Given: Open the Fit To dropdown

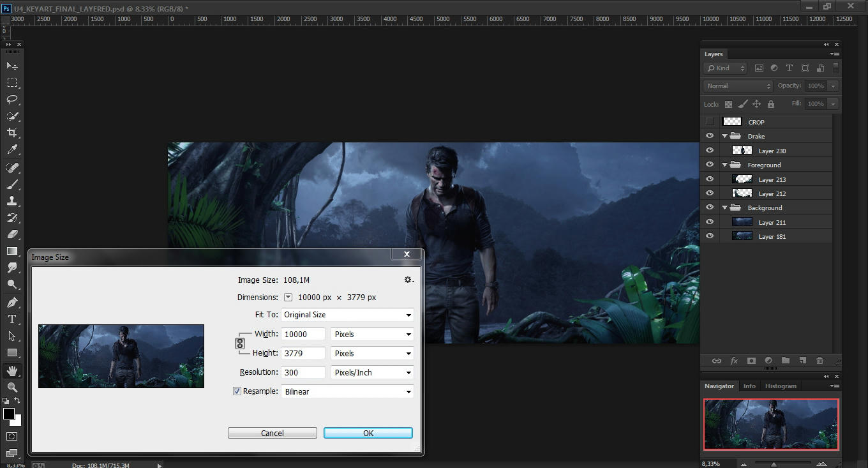Looking at the screenshot, I should [347, 315].
